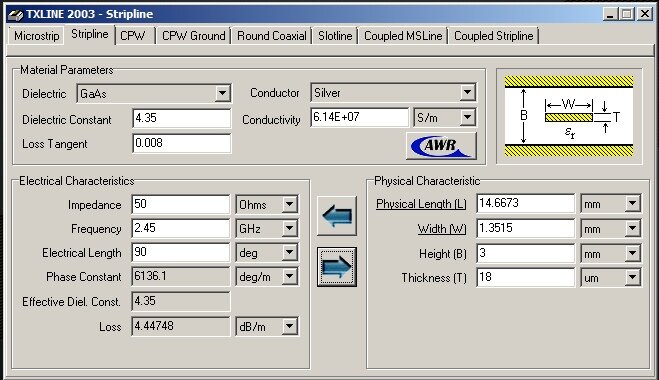
Task: Click the Electrical Length field showing 90
Action: 181,252
